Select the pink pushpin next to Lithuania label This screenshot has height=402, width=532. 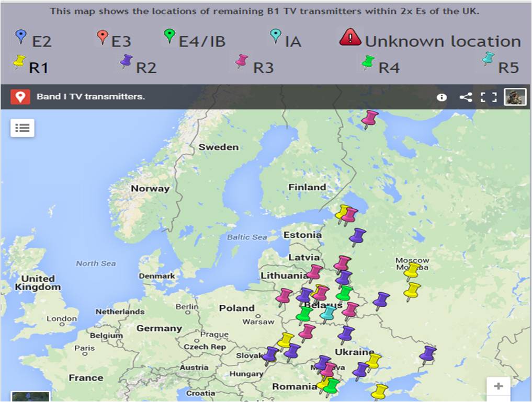(314, 273)
